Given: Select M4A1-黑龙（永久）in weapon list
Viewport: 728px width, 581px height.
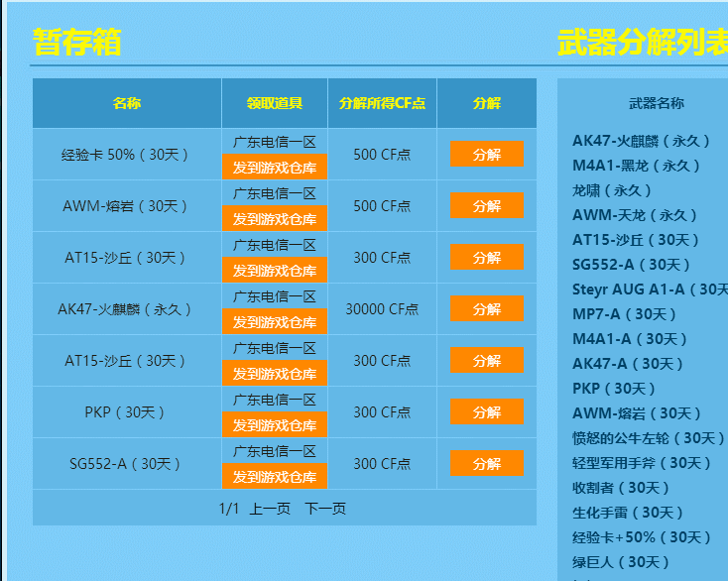Looking at the screenshot, I should 636,166.
